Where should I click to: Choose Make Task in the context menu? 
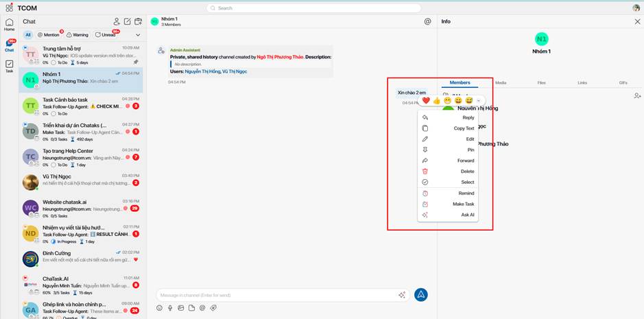pos(448,204)
